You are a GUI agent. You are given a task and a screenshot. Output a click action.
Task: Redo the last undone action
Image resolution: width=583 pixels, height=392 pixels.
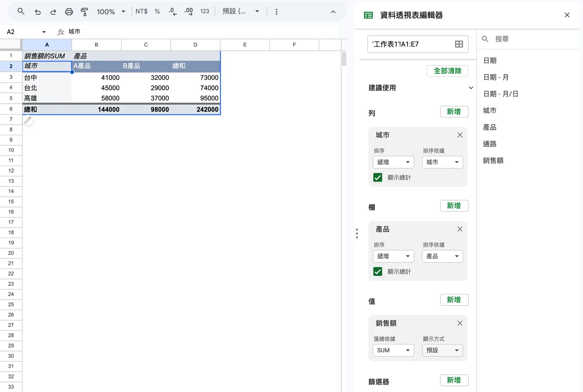tap(53, 12)
